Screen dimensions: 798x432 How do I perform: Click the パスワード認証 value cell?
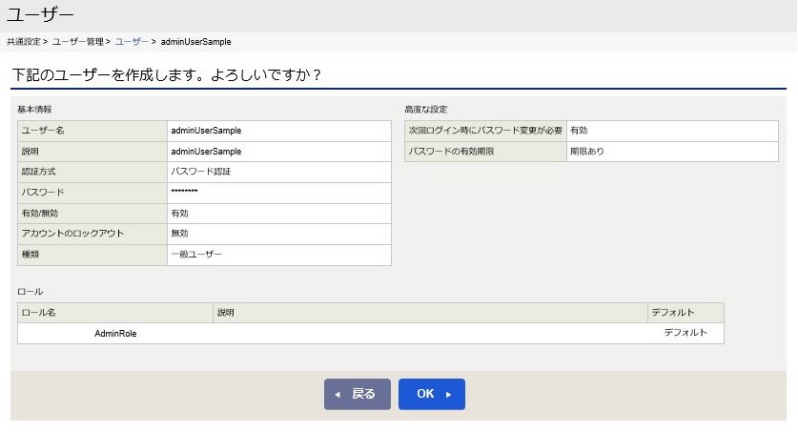pyautogui.click(x=279, y=172)
